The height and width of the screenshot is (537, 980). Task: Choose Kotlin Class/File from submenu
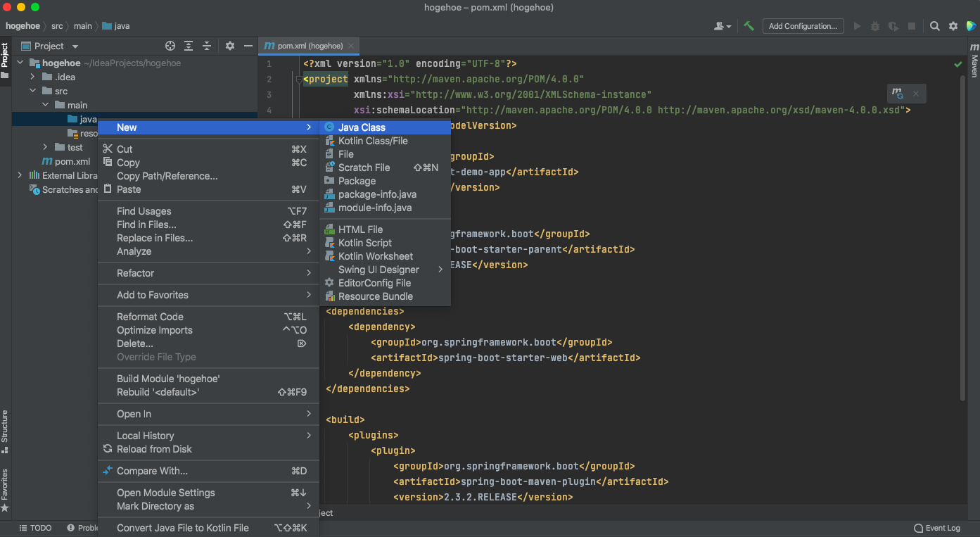(x=385, y=141)
